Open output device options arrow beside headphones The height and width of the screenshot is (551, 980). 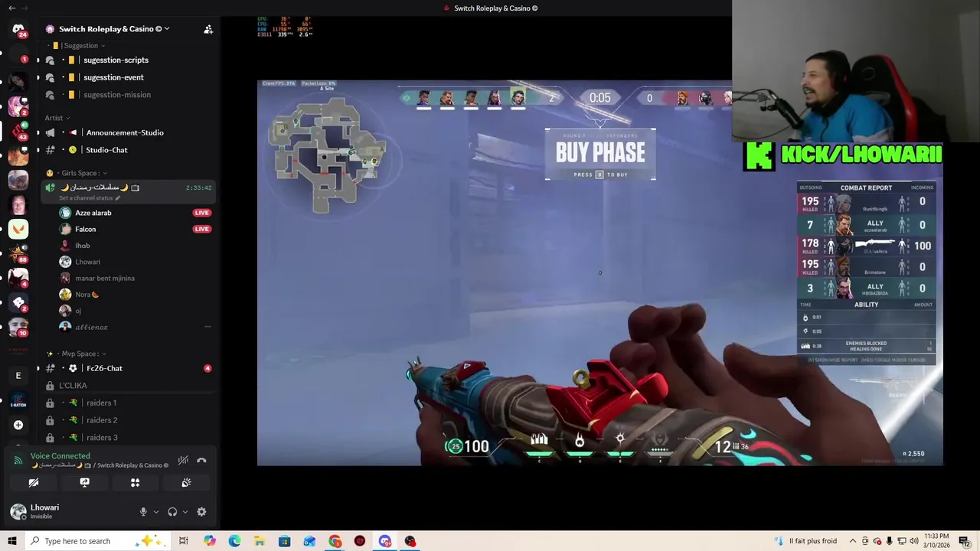pyautogui.click(x=185, y=512)
